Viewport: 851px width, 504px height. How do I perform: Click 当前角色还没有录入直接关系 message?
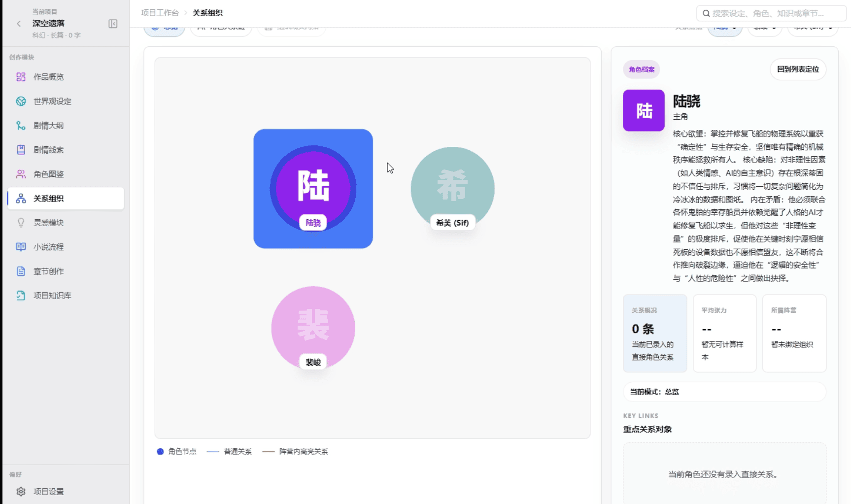point(724,474)
